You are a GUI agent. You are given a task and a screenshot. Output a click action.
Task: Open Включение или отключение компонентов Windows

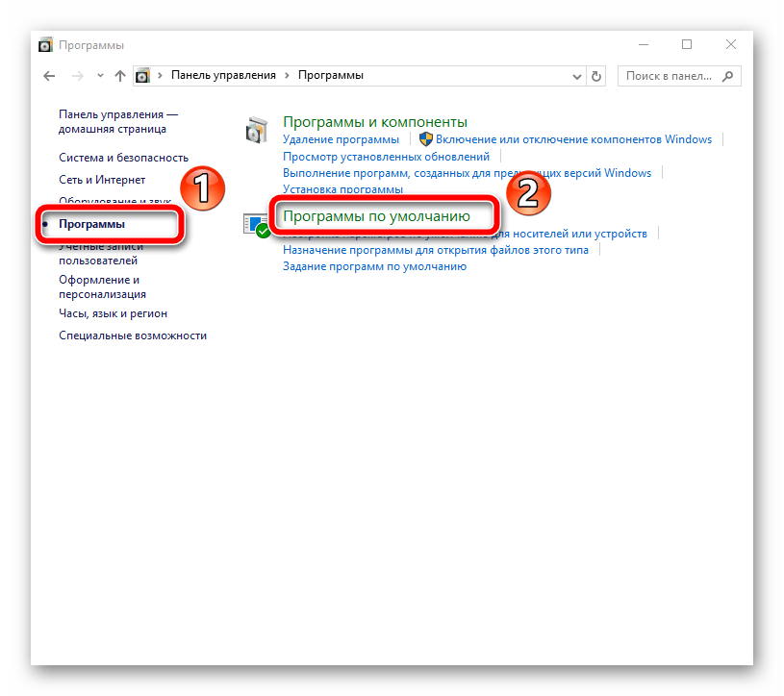(x=573, y=139)
